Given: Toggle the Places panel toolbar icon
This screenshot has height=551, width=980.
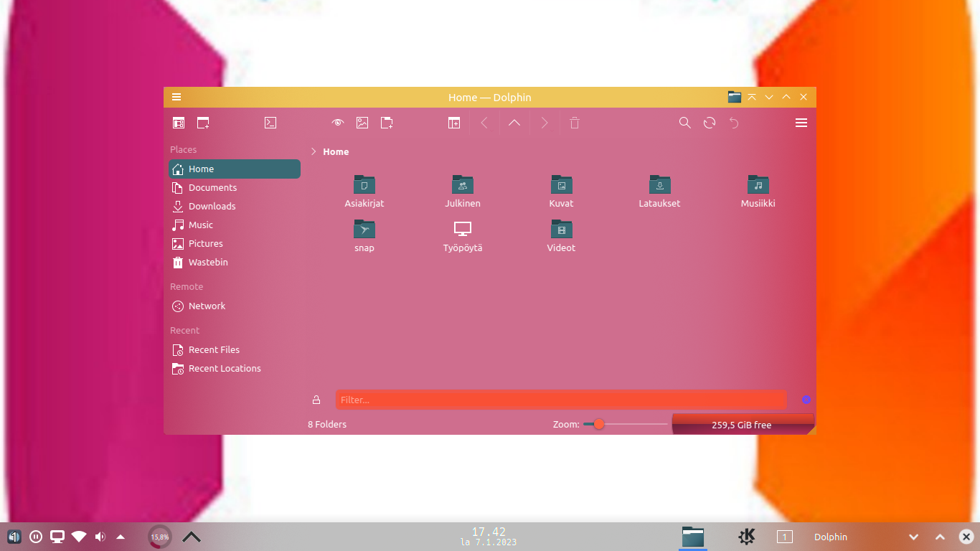Looking at the screenshot, I should 179,123.
